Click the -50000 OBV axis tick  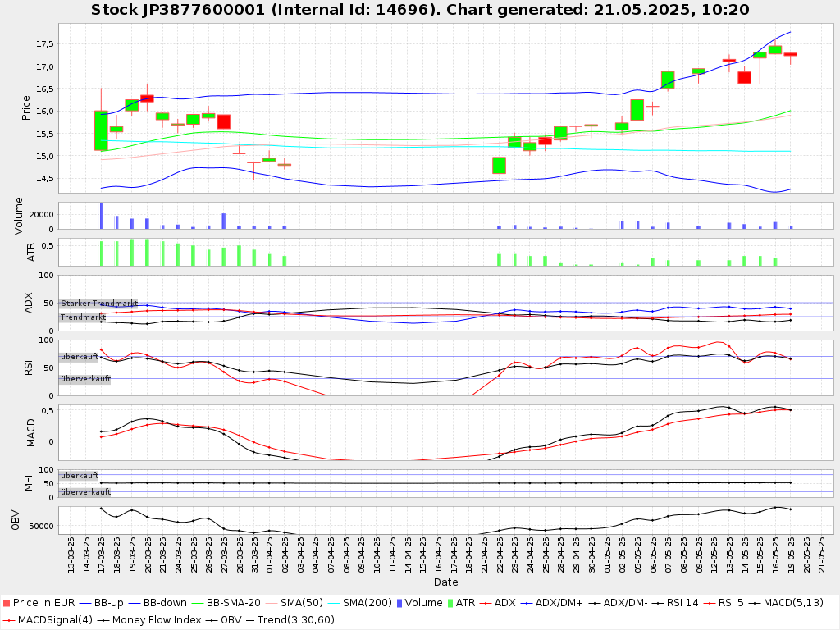point(39,526)
